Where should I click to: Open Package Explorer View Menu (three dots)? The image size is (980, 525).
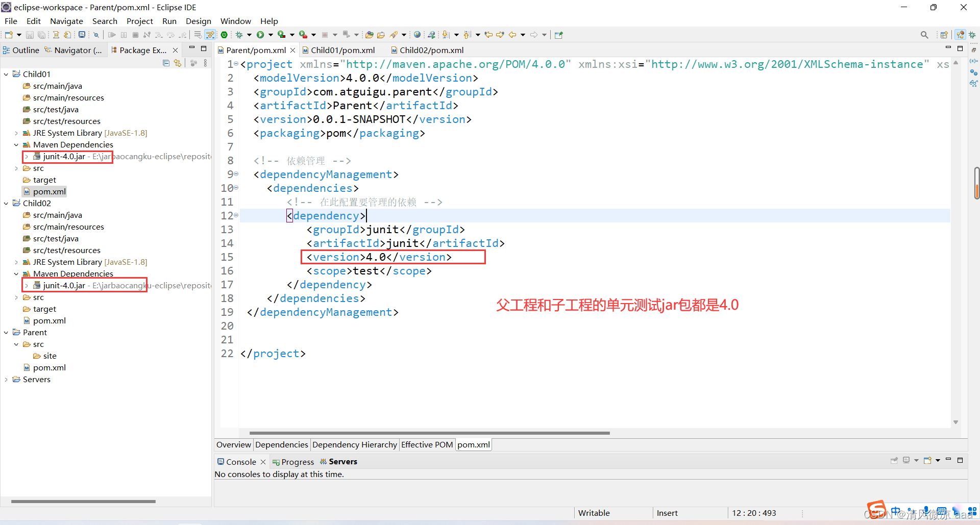point(205,63)
